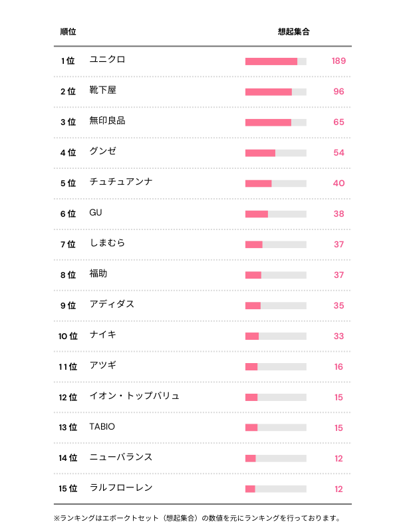
Task: Click the グンゼ brand name
Action: point(102,152)
